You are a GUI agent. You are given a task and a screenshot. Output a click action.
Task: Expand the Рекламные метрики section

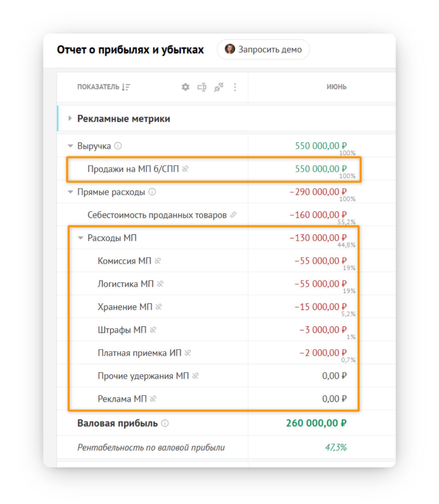tap(70, 118)
